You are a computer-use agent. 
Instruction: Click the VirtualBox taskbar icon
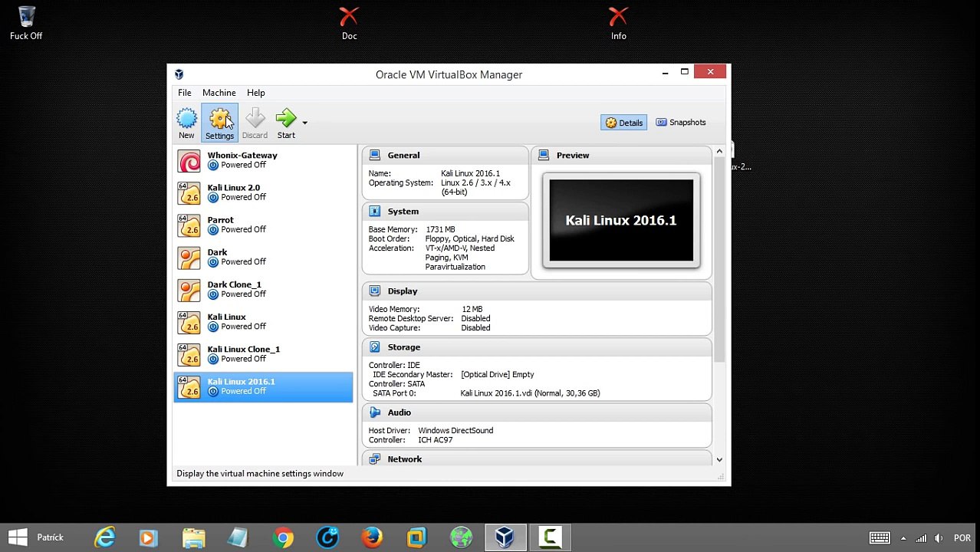pyautogui.click(x=505, y=537)
